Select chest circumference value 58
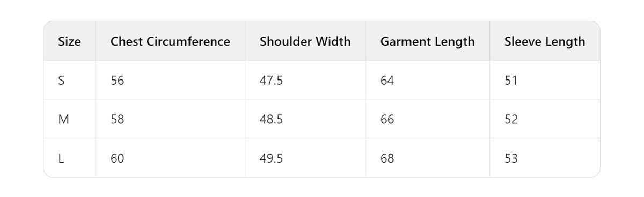Screen dimensions: 644x197 pyautogui.click(x=117, y=120)
